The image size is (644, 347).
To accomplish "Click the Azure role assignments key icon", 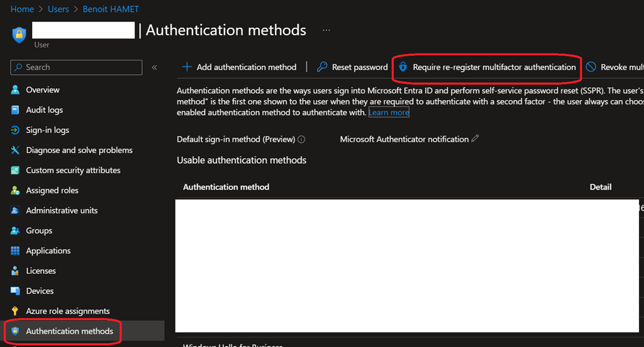I will (x=16, y=311).
